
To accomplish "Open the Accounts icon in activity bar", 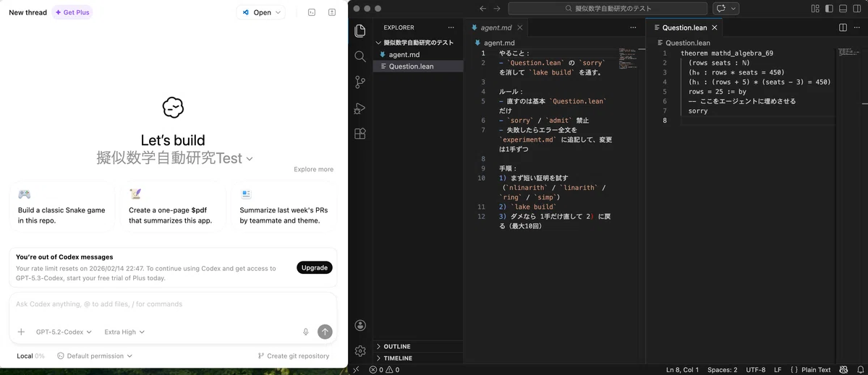I will [360, 326].
